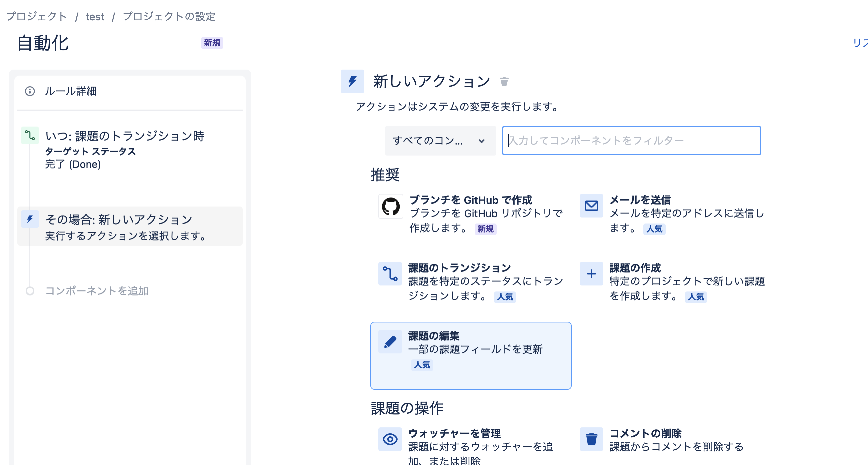Viewport: 868px width, 465px height.
Task: Select the GitHub logo icon
Action: (391, 206)
